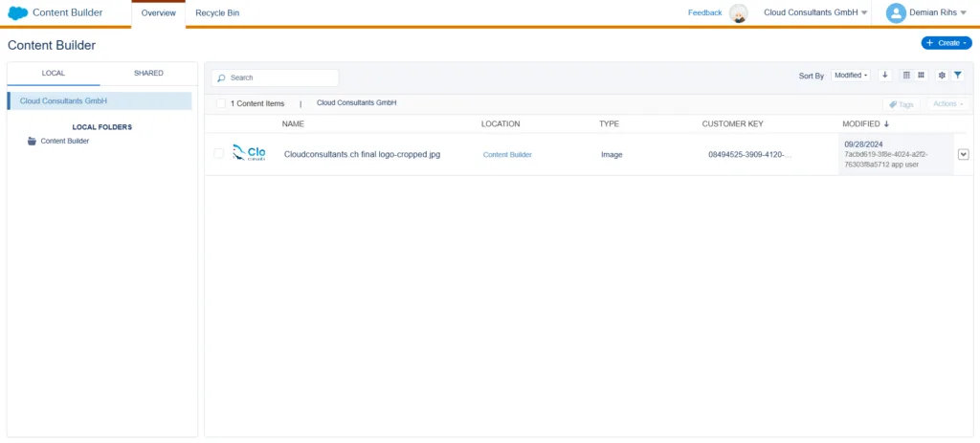
Task: Click the Content Builder folder icon
Action: click(x=32, y=141)
